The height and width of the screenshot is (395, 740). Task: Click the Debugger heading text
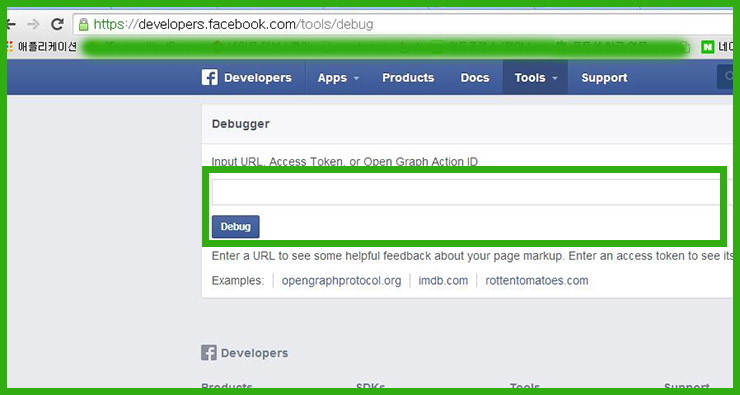tap(241, 124)
